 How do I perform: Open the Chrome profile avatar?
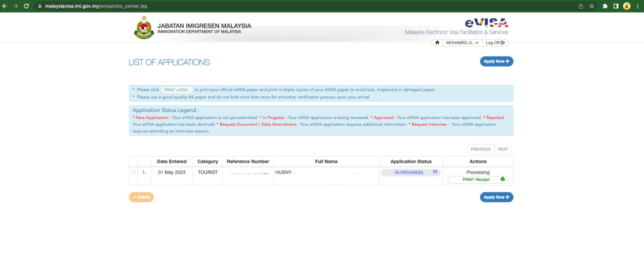[627, 6]
